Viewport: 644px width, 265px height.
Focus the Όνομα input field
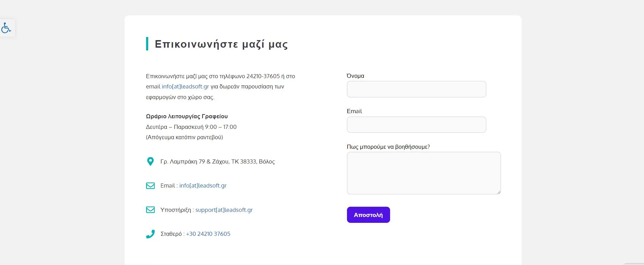(416, 89)
